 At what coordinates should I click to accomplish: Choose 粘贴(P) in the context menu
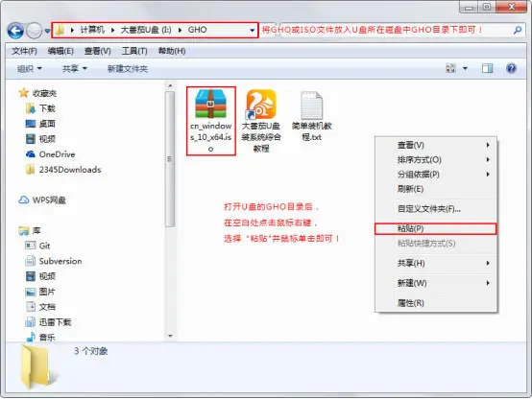[436, 229]
